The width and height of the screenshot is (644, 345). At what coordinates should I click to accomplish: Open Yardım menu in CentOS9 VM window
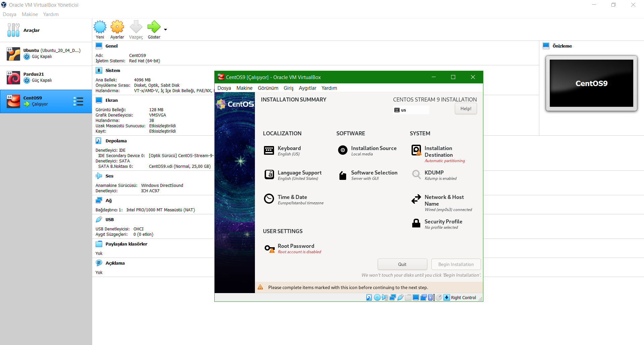tap(329, 88)
